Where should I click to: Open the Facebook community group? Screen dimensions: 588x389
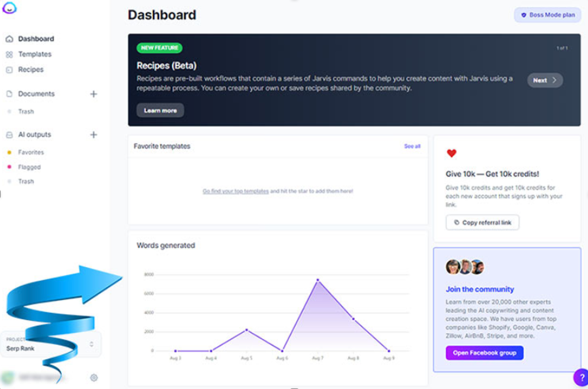click(484, 353)
